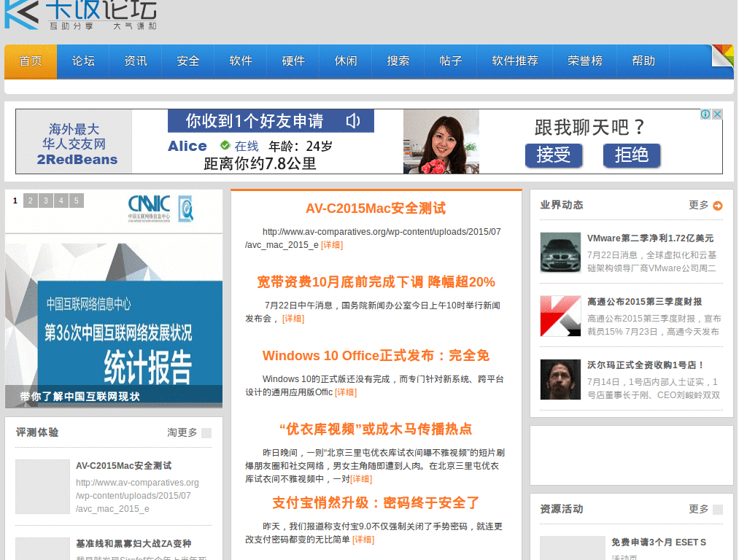The height and width of the screenshot is (560, 747).
Task: Click the 接受 button in the ad
Action: point(554,155)
